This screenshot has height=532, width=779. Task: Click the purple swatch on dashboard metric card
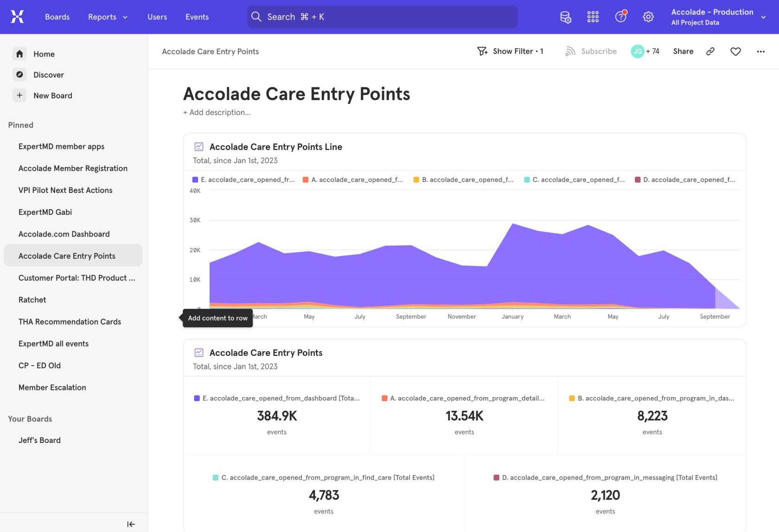pos(197,398)
